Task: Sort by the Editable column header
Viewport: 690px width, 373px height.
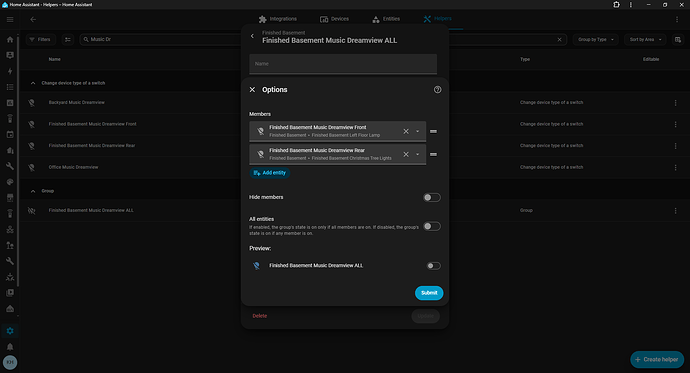Action: 651,59
